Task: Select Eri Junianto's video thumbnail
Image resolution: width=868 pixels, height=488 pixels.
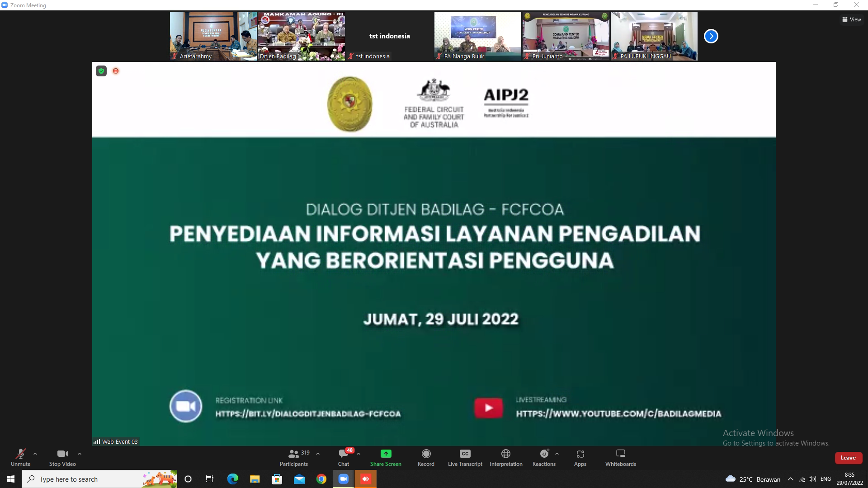Action: coord(566,36)
